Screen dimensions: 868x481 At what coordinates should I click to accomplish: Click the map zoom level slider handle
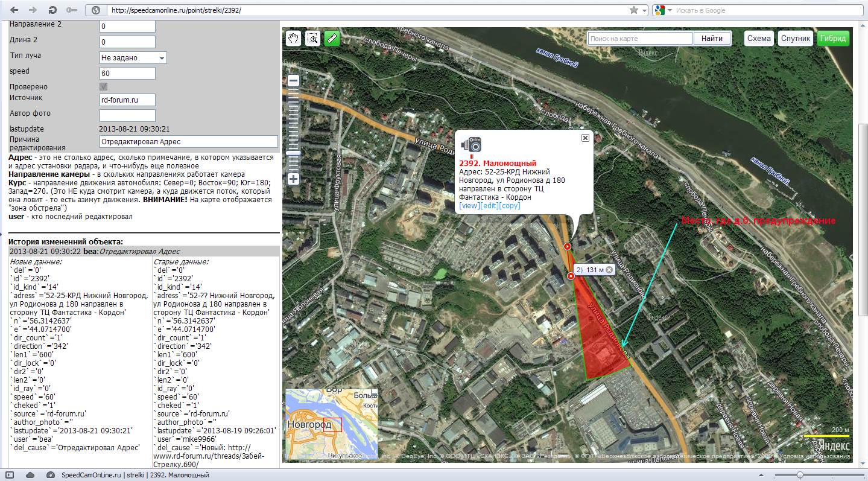(293, 154)
